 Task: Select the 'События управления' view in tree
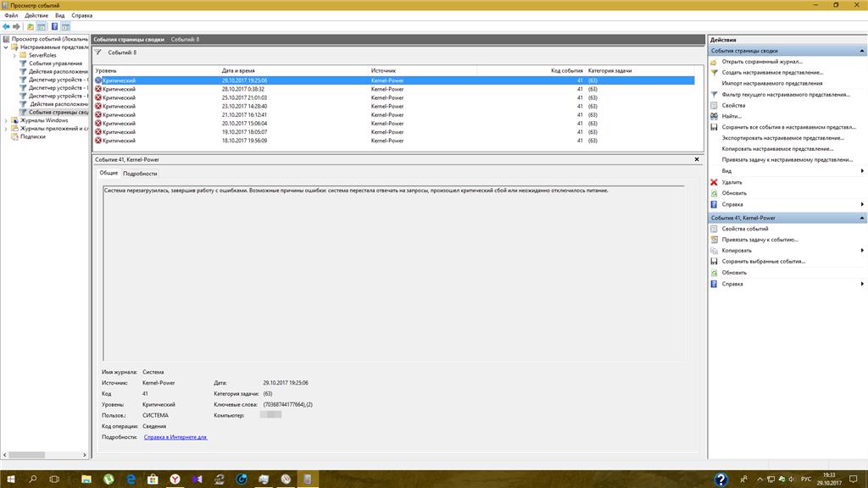55,64
